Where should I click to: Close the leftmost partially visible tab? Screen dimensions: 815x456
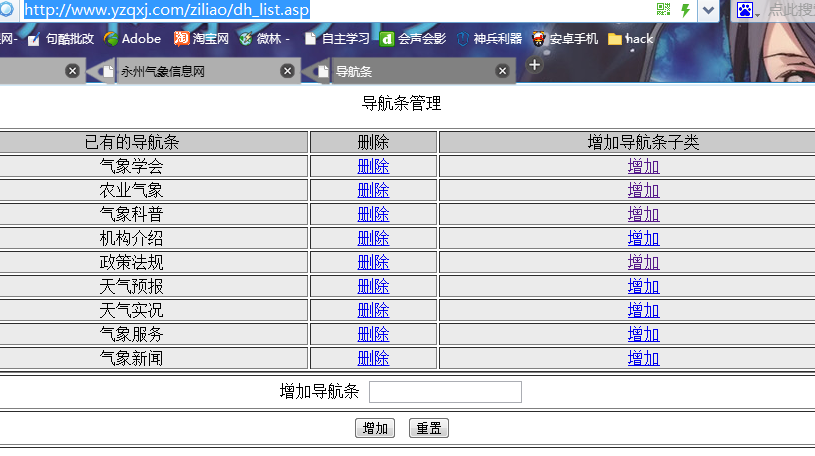[x=72, y=71]
